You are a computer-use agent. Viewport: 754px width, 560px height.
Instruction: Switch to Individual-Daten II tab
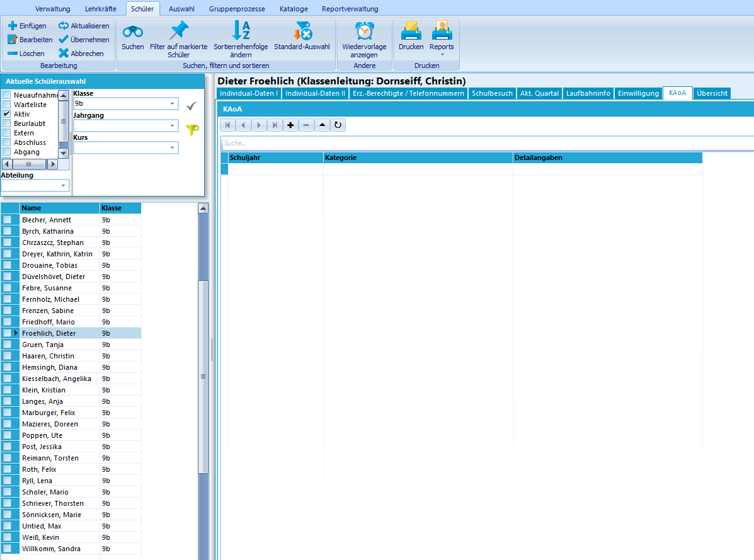click(315, 93)
